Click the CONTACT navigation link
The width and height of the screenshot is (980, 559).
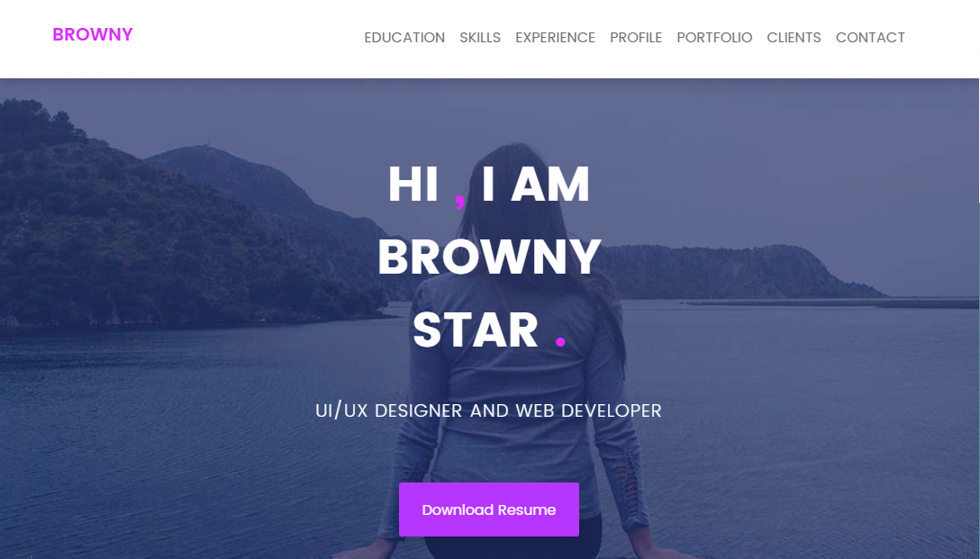pos(870,38)
